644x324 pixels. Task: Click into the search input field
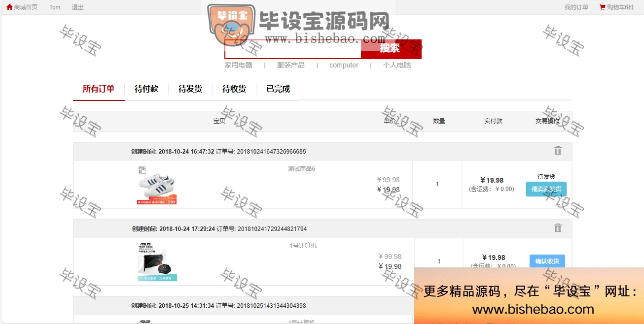coord(293,49)
